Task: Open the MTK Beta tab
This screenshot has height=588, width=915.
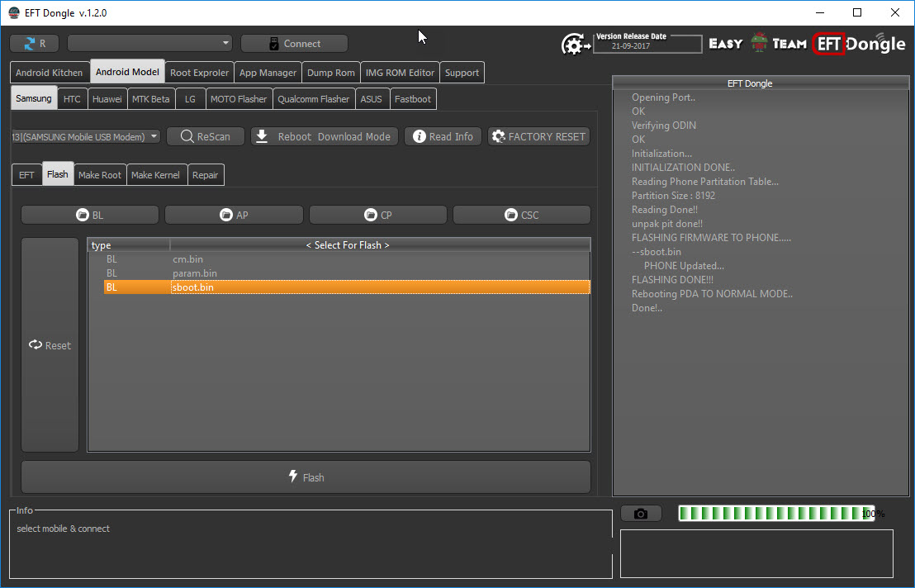Action: pyautogui.click(x=150, y=98)
